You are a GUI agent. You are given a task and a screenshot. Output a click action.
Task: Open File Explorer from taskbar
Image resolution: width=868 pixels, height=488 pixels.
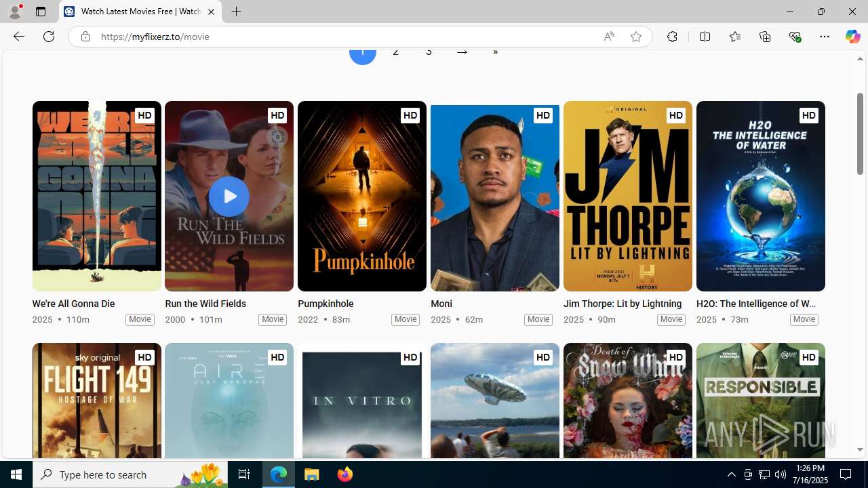312,474
